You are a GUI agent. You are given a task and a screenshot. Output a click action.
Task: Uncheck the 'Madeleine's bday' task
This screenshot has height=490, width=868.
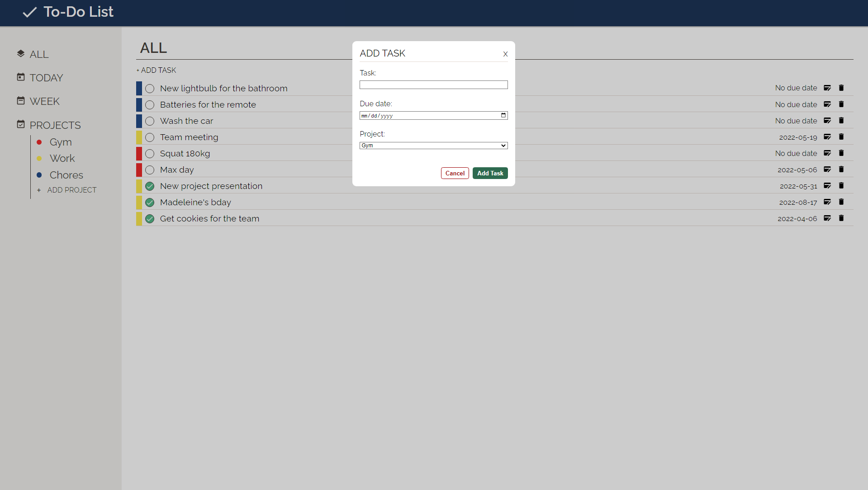click(150, 203)
